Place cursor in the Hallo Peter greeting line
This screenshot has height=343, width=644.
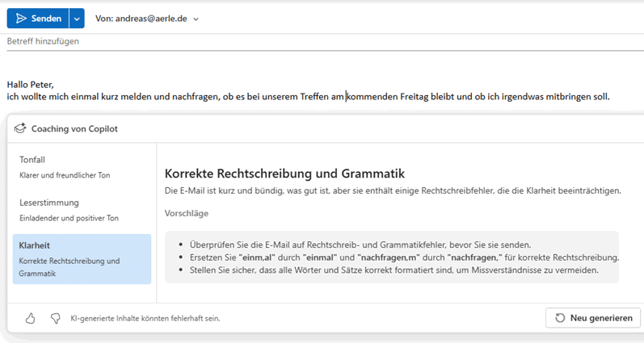[31, 85]
